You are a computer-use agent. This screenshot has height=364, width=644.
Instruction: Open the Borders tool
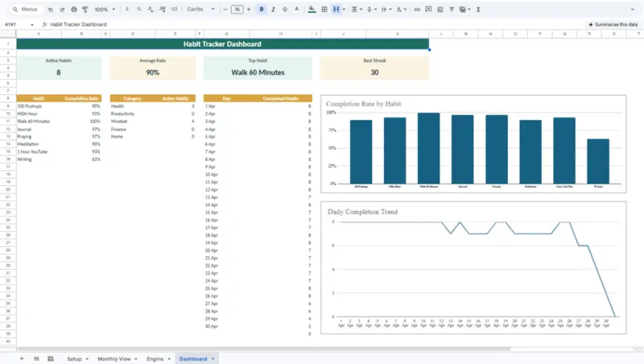[324, 10]
